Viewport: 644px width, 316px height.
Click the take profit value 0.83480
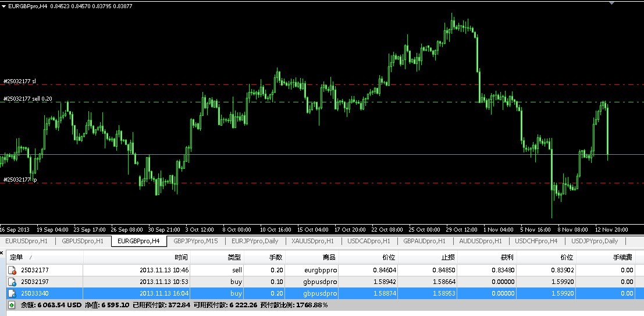coord(503,271)
